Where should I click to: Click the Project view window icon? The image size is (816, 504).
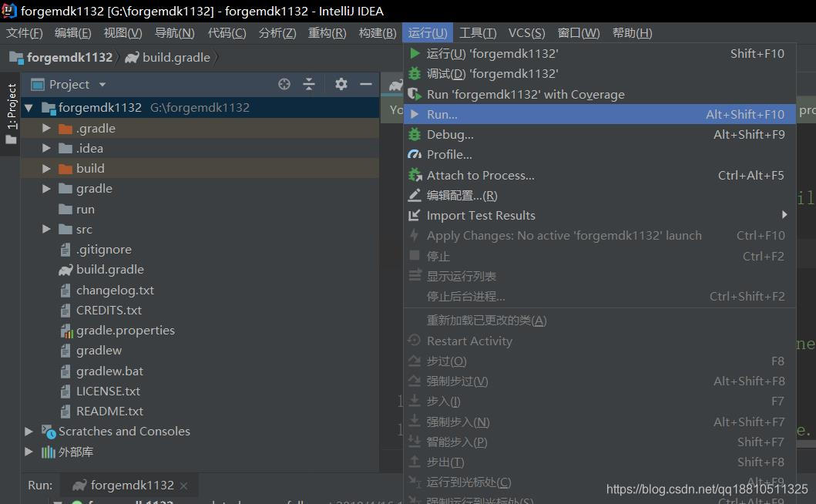click(38, 84)
